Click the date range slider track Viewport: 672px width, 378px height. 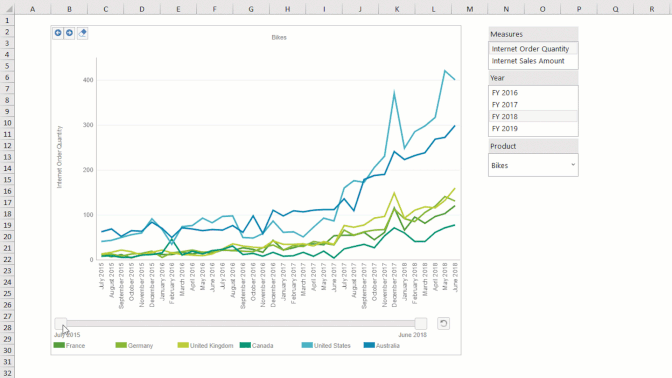coord(240,324)
